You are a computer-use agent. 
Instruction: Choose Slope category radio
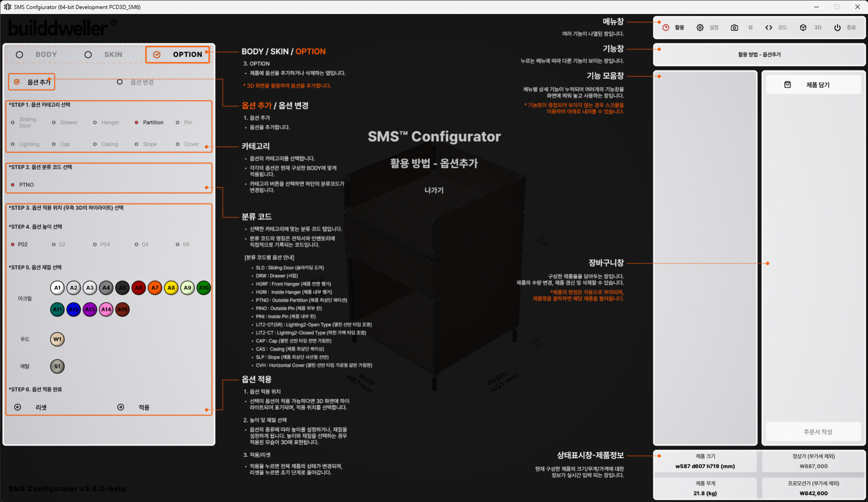(137, 144)
